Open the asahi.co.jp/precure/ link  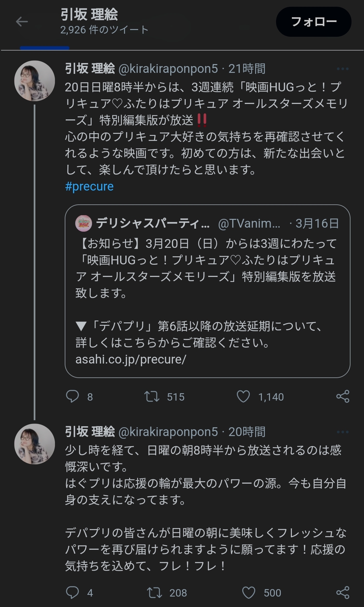(131, 359)
